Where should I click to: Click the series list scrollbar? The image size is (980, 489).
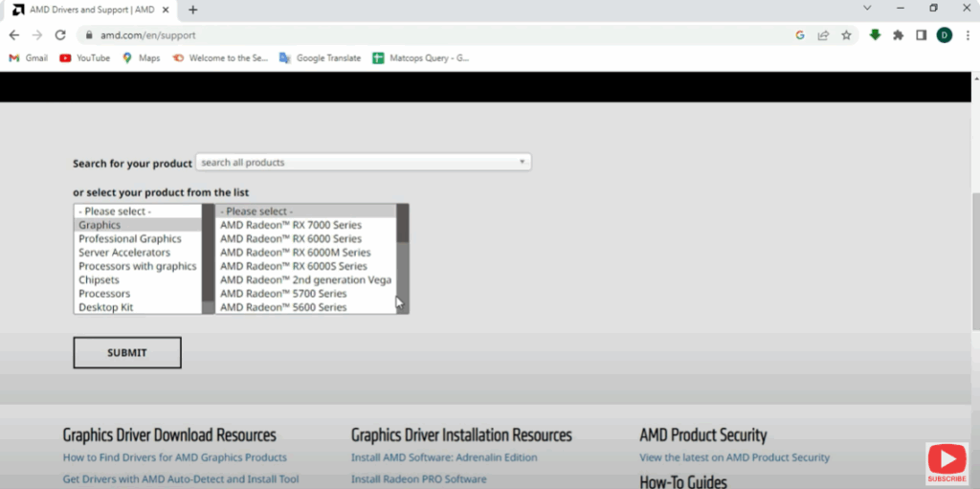pyautogui.click(x=403, y=259)
